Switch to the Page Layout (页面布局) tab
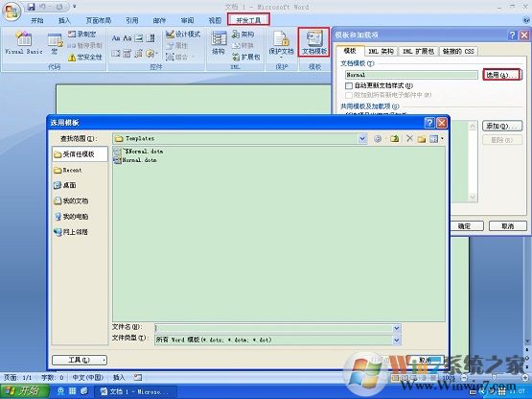 point(99,21)
